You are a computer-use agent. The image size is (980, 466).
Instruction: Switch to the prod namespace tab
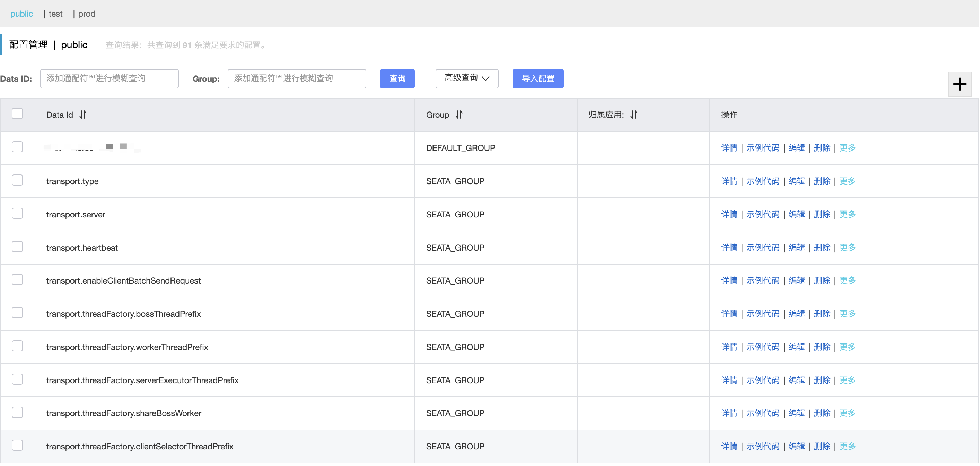pos(87,14)
